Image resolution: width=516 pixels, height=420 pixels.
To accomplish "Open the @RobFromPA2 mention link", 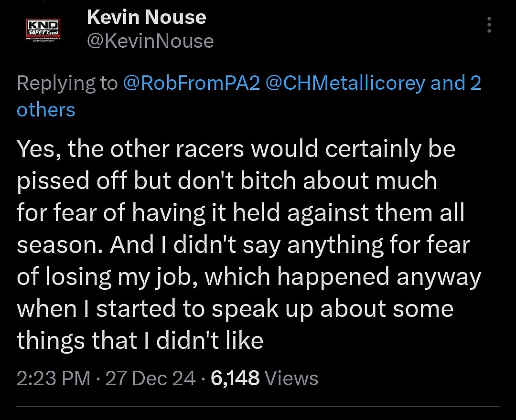I will (191, 83).
